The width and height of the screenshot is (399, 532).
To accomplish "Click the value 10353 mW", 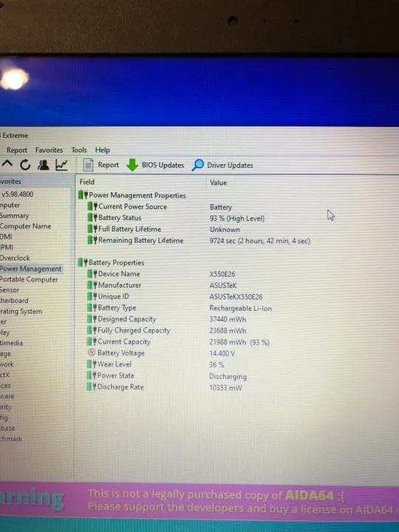I will point(225,387).
